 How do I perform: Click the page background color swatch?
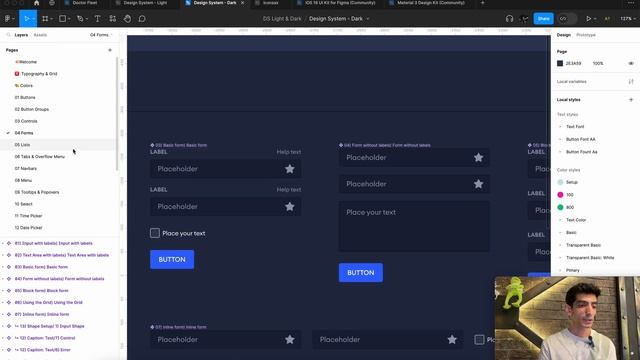point(560,63)
